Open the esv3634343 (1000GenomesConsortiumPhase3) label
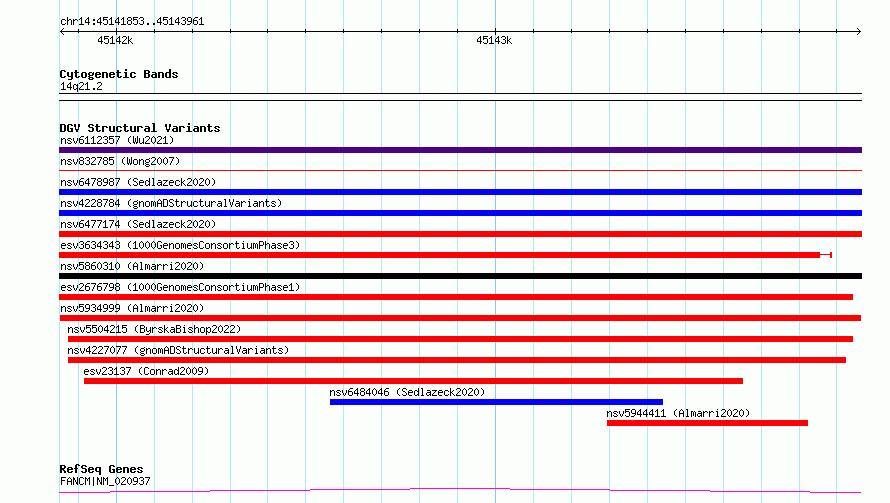This screenshot has width=890, height=503. coord(180,245)
